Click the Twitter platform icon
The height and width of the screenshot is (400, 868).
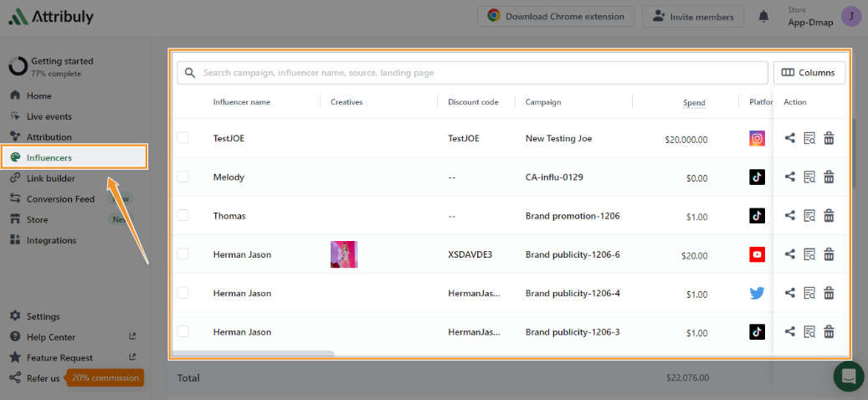coord(757,293)
